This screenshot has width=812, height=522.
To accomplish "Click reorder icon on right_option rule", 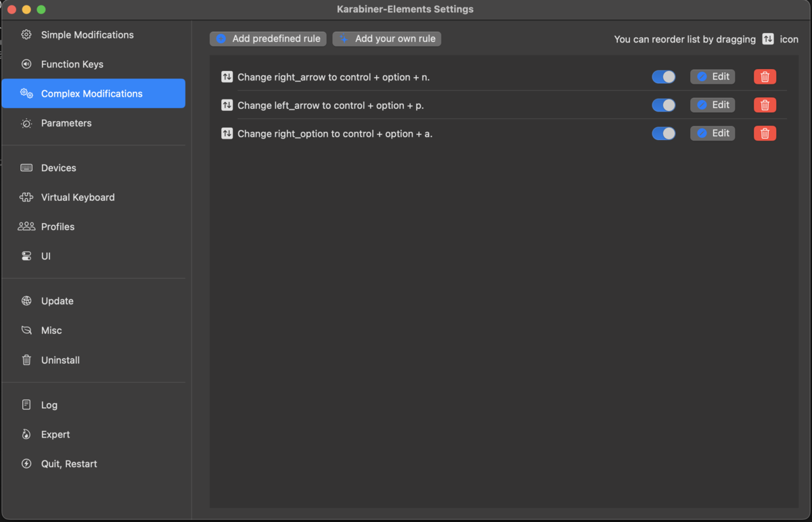I will coord(227,134).
